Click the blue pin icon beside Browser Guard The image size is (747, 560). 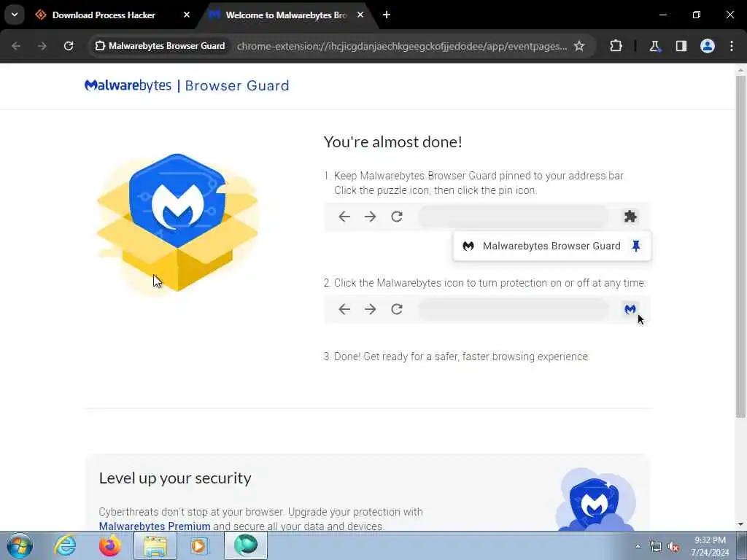(x=635, y=246)
